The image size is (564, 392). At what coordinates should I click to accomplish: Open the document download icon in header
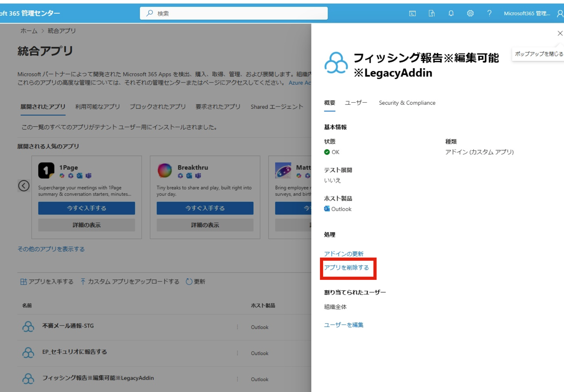432,13
